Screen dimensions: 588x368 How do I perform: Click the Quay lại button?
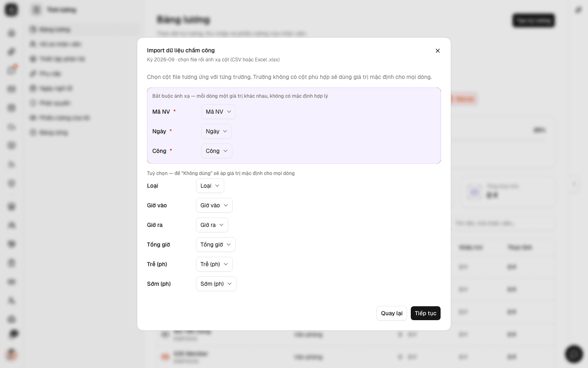tap(392, 313)
